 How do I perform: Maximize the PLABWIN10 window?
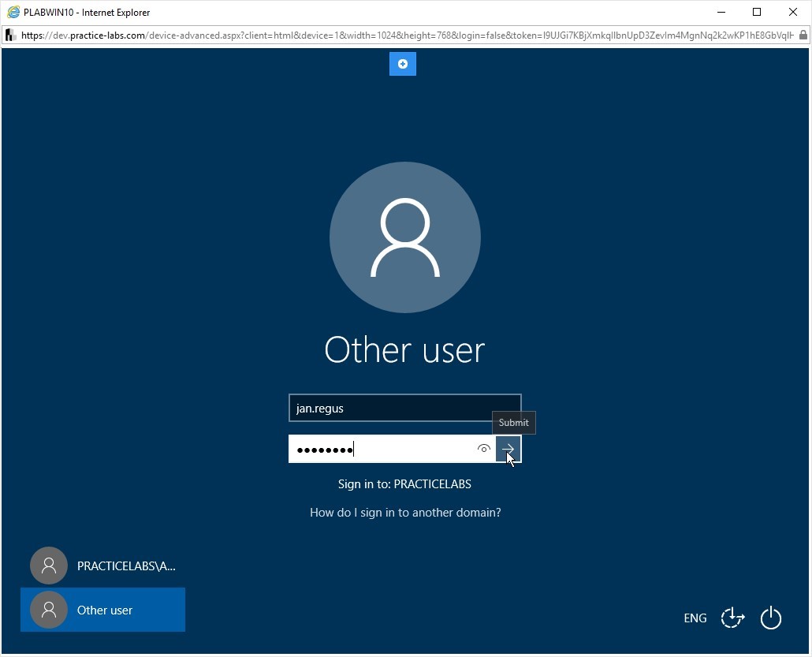(x=757, y=12)
